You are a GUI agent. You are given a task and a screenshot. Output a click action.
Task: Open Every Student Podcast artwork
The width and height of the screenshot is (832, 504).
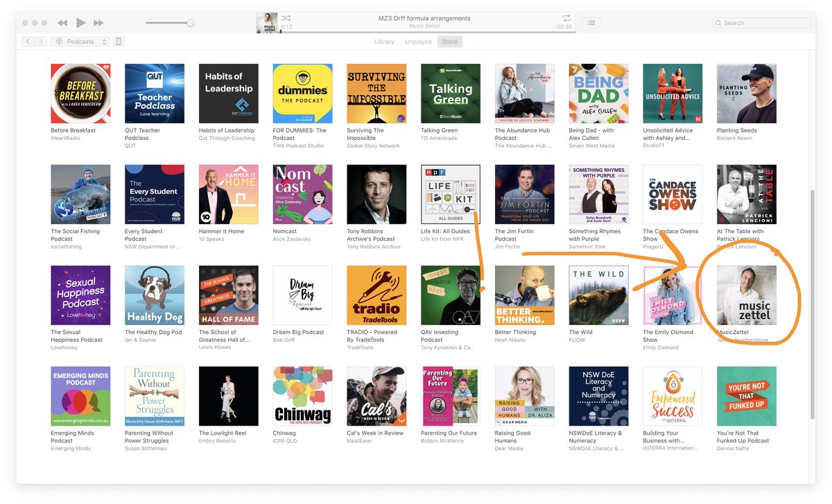click(155, 195)
